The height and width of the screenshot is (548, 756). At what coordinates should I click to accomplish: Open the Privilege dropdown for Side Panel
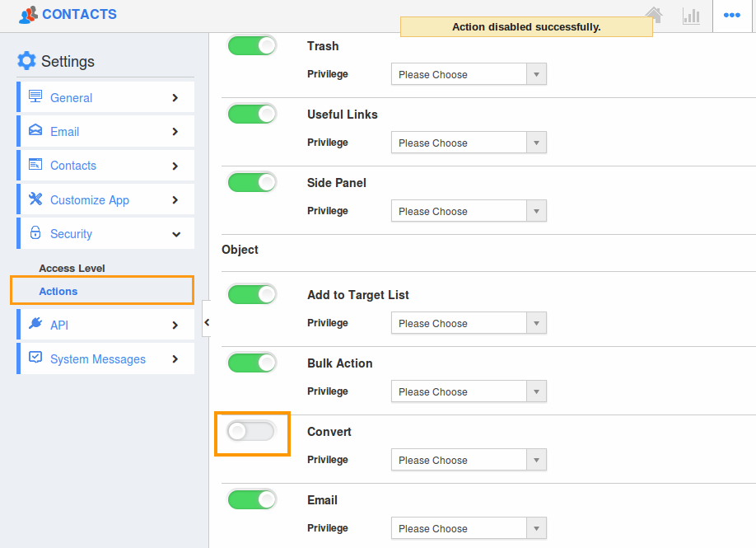468,211
